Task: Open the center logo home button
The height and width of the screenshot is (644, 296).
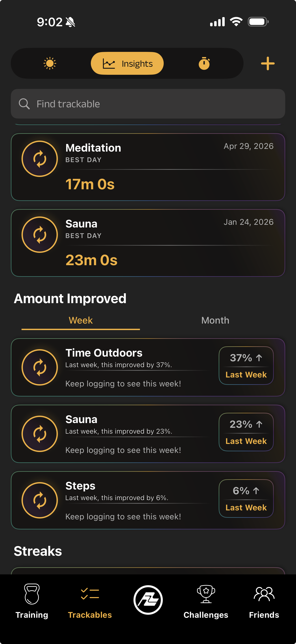Action: (148, 600)
